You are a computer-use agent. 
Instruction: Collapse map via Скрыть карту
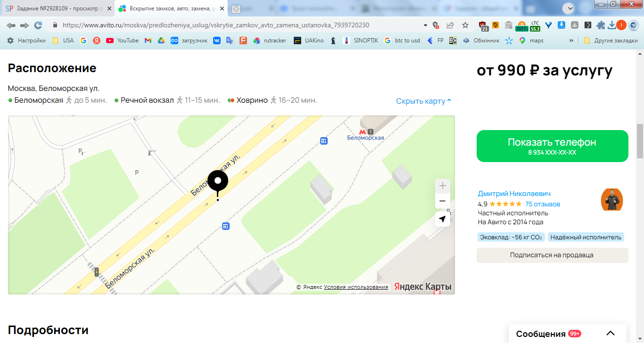pyautogui.click(x=424, y=101)
